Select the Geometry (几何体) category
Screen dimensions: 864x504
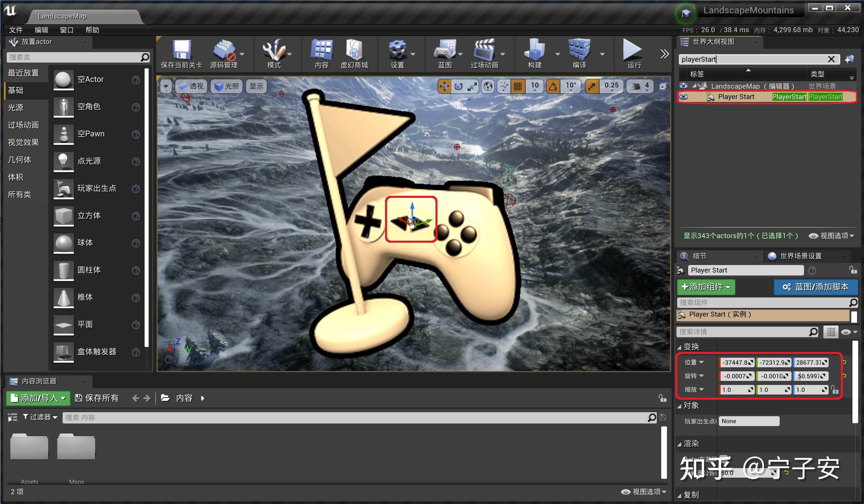pos(19,160)
